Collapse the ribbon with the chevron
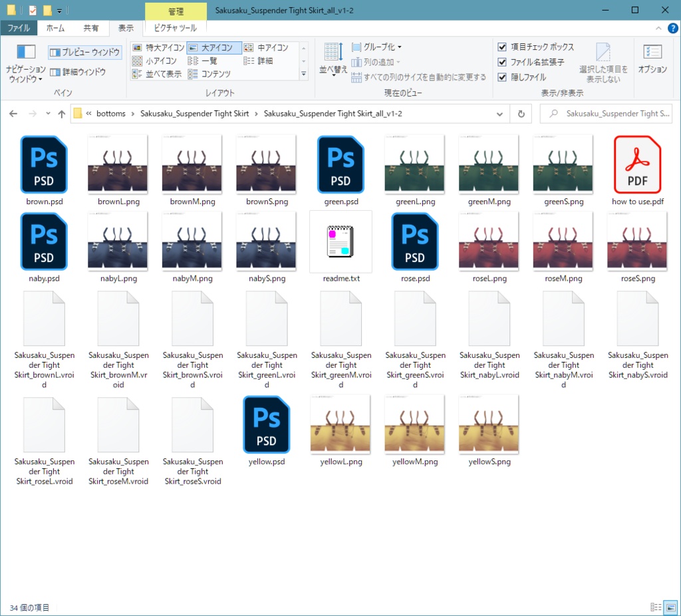 tap(658, 28)
